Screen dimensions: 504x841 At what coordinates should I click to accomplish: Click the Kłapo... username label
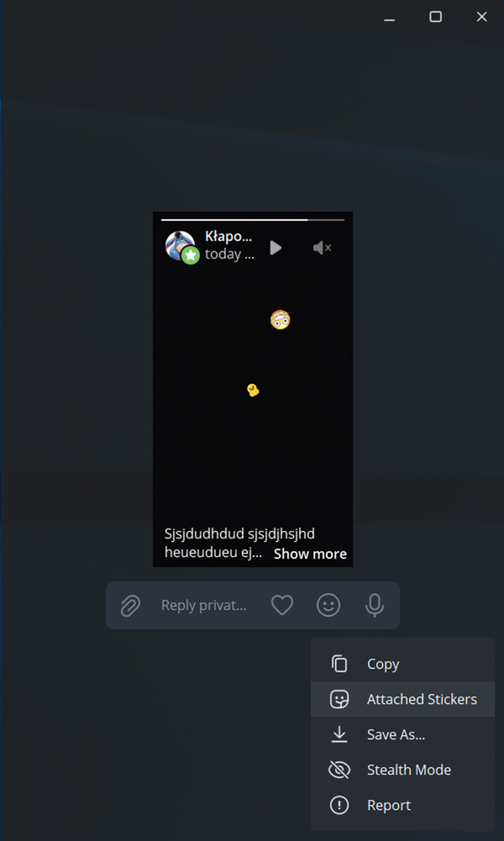[228, 237]
